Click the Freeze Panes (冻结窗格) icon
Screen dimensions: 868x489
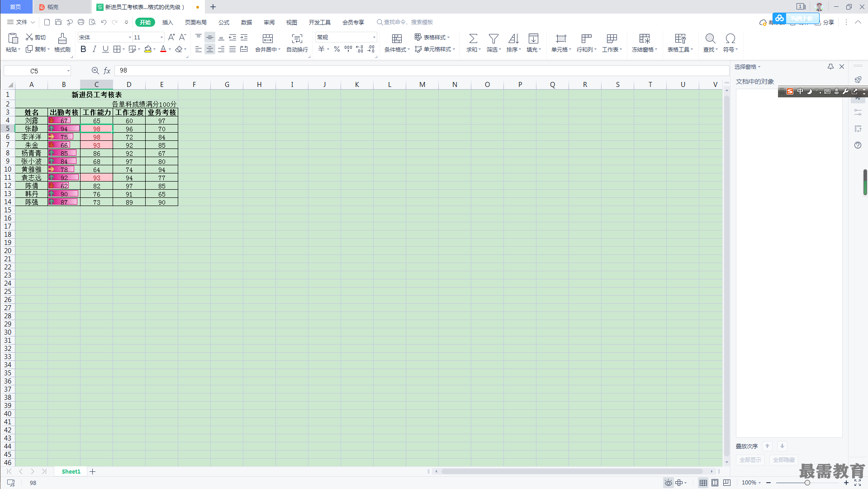[x=645, y=38]
